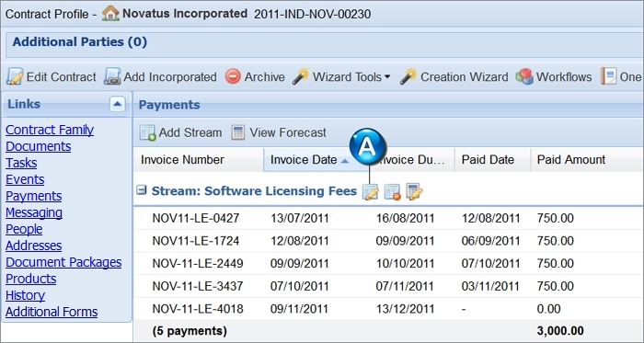This screenshot has width=644, height=343.
Task: Open the Document Packages link
Action: 63,262
